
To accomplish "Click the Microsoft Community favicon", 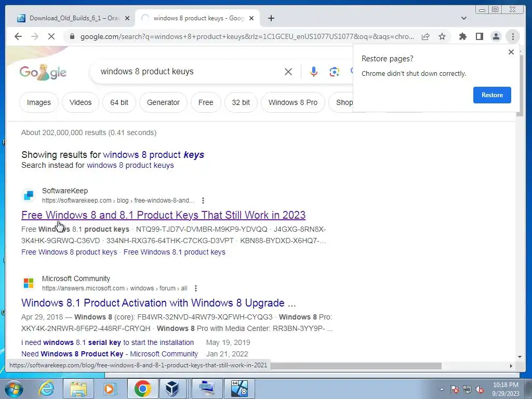I will (x=29, y=283).
